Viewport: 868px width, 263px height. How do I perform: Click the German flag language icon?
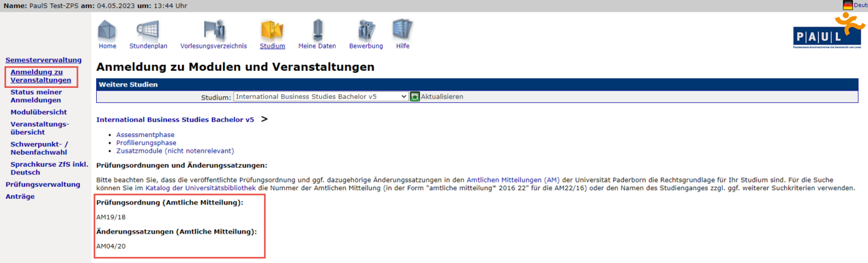(x=848, y=5)
